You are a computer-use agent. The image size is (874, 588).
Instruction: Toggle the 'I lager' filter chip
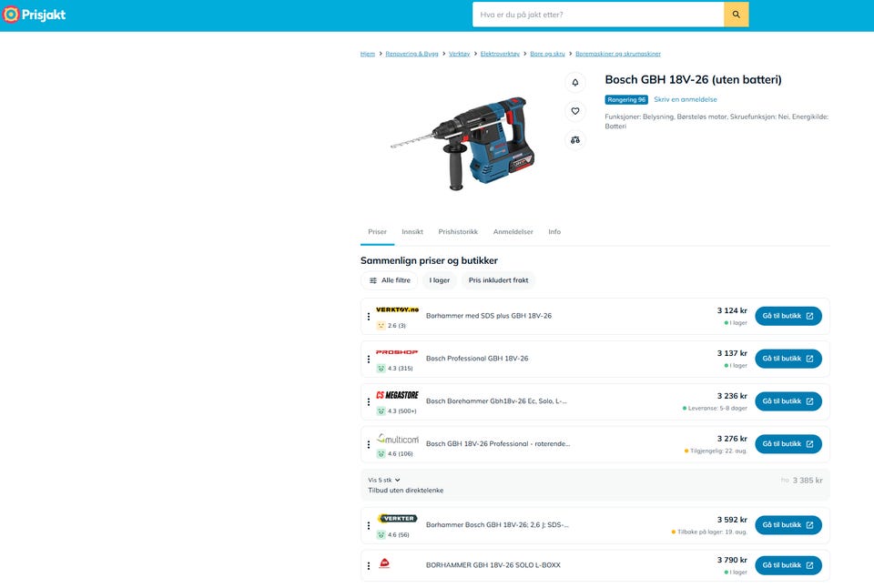point(439,280)
